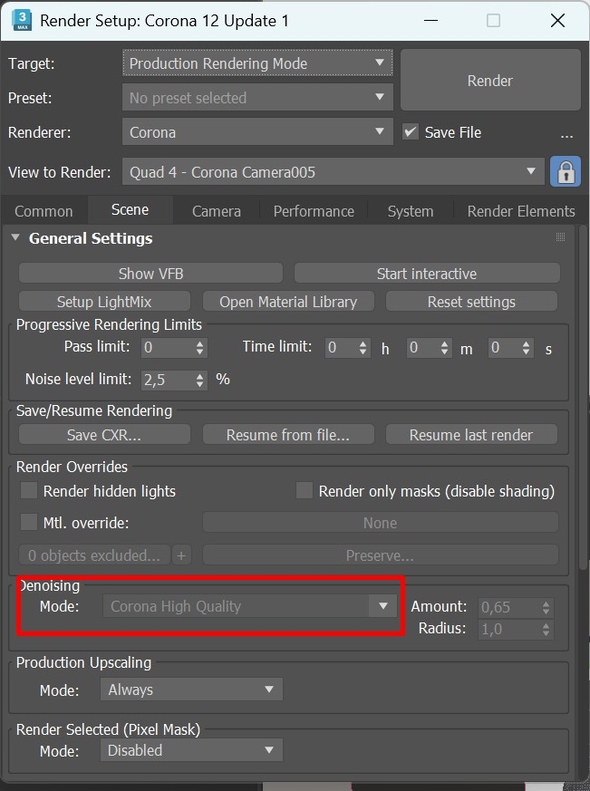
Task: Open the Render Elements tab
Action: [x=521, y=211]
